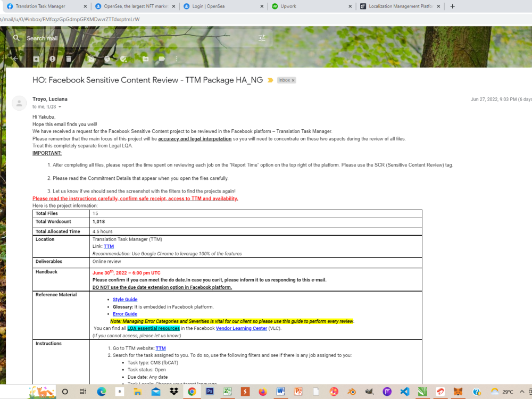Click Google Chrome taskbar icon
Screen dimensions: 532x399
pos(192,392)
